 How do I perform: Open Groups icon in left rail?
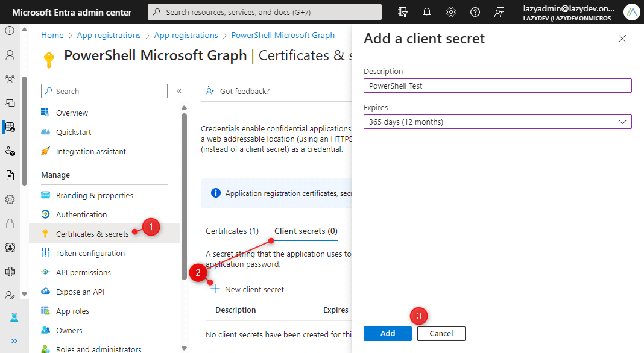pyautogui.click(x=10, y=79)
